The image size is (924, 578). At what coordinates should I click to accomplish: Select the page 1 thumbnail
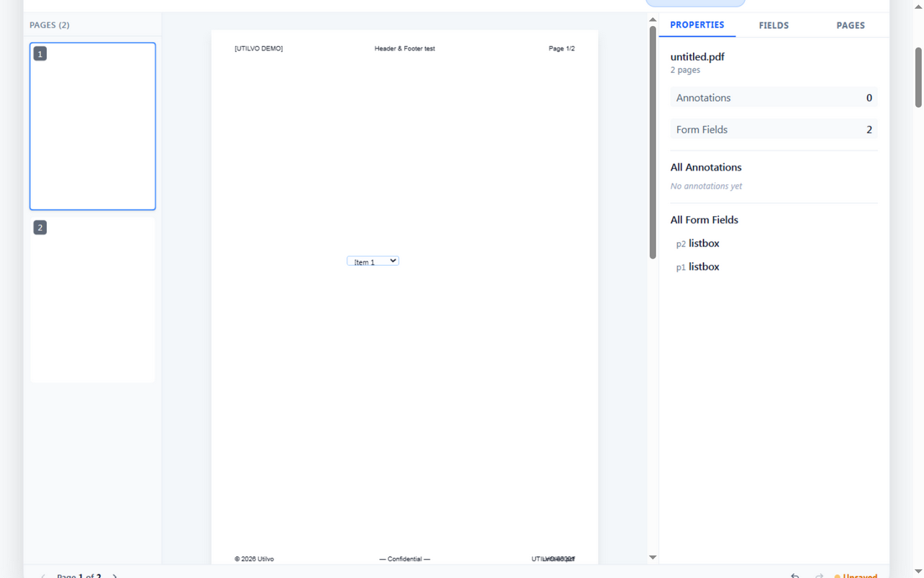[92, 126]
